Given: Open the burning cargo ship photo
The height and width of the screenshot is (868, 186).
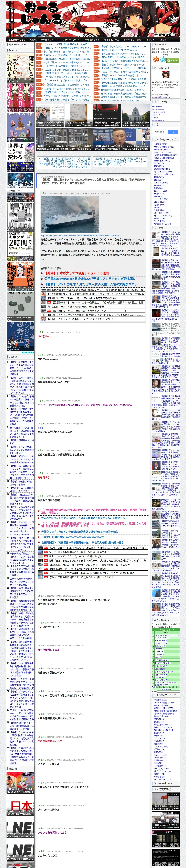Looking at the screenshot, I should tap(70, 215).
